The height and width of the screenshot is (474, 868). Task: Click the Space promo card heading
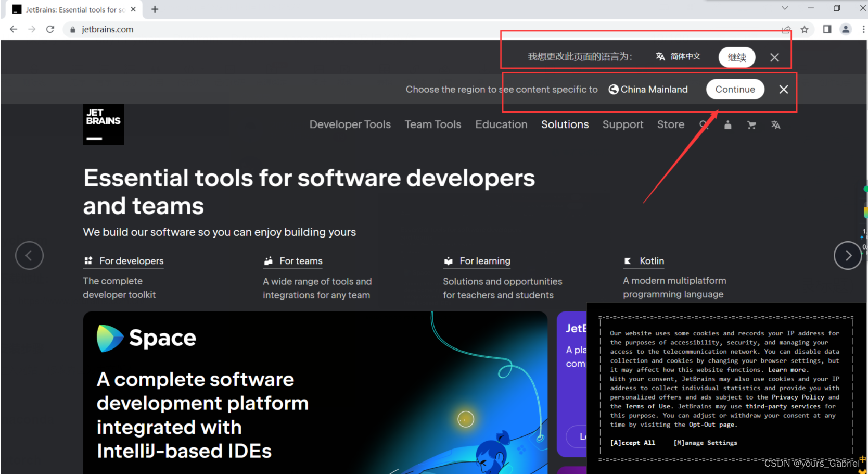click(x=202, y=415)
